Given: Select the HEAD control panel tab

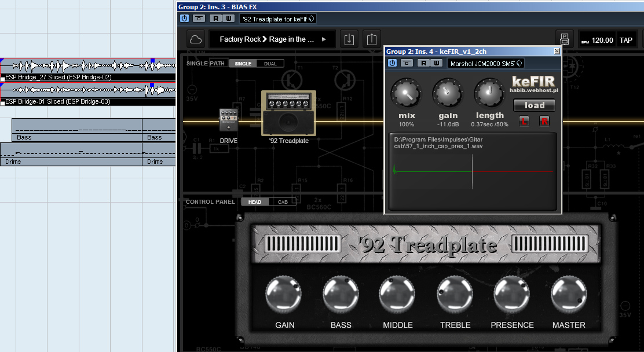Looking at the screenshot, I should (255, 202).
